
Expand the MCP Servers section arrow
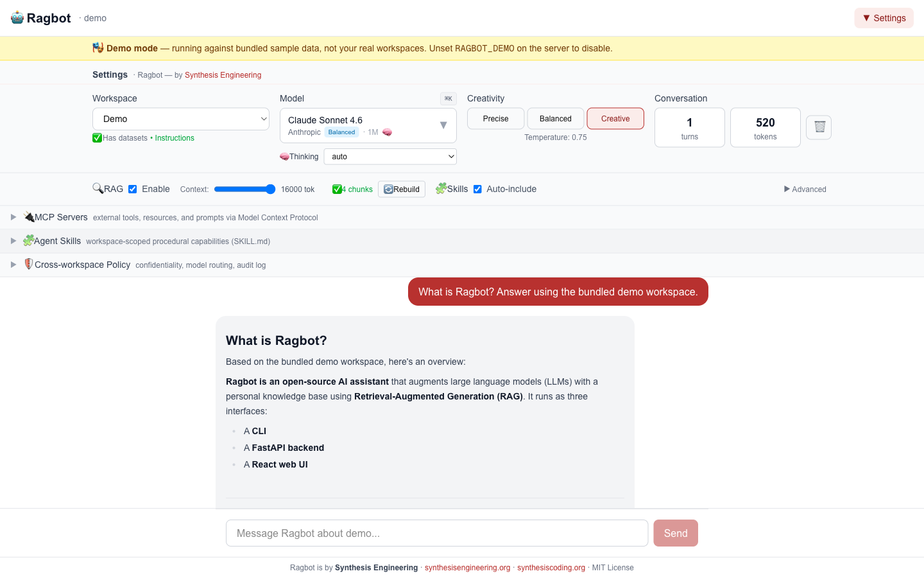13,217
